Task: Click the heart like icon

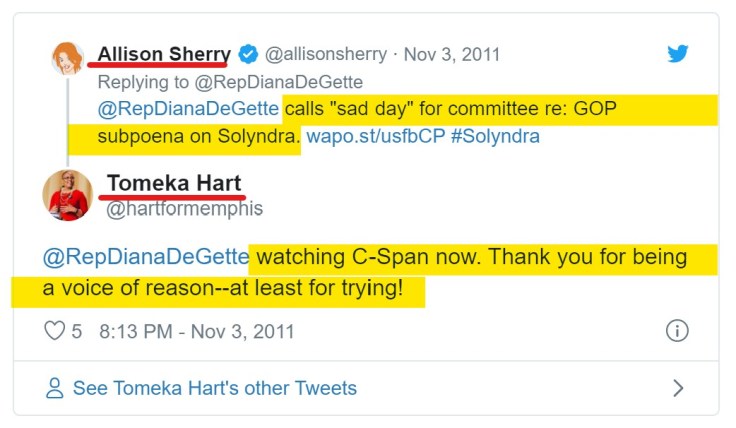Action: point(55,331)
